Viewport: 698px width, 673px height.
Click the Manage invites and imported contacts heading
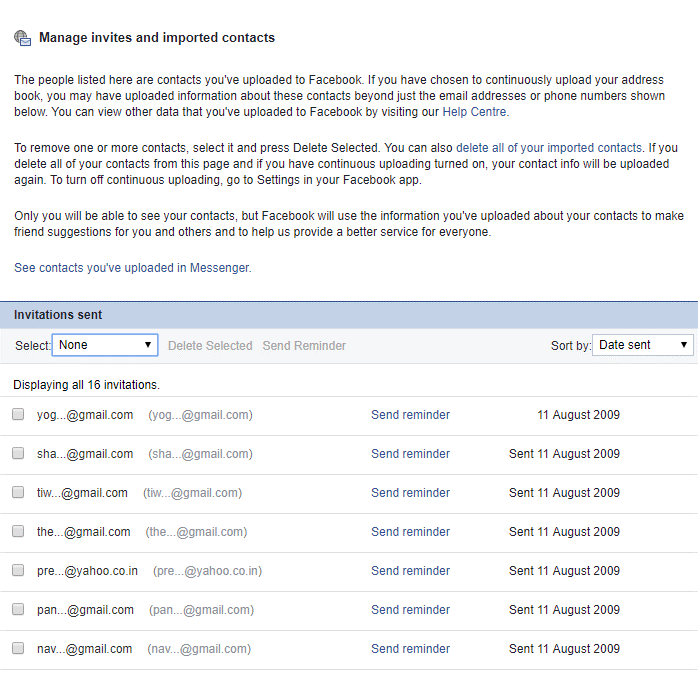pos(157,38)
